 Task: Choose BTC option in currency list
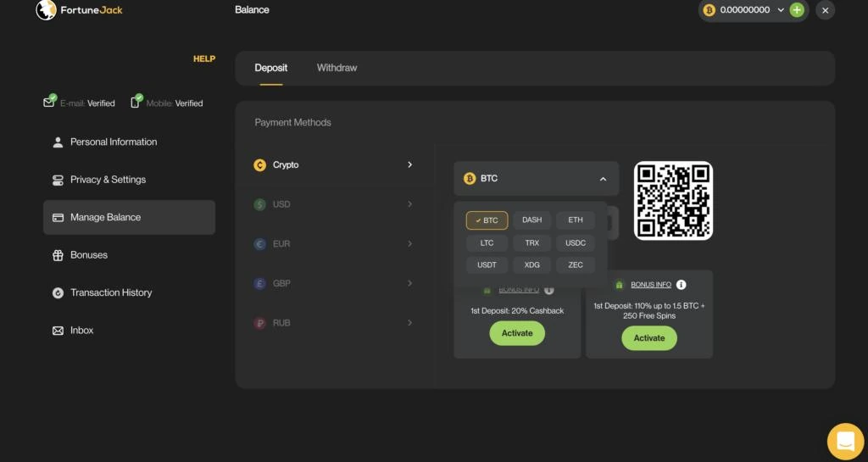click(487, 220)
